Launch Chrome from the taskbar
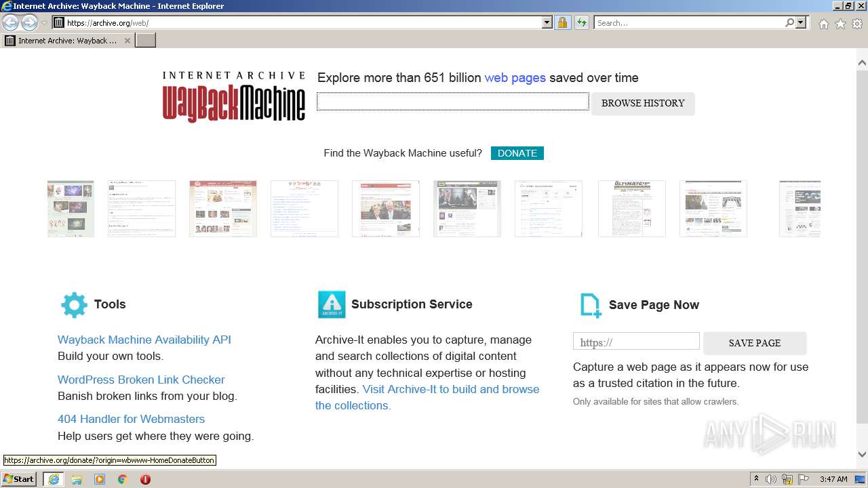Image resolution: width=868 pixels, height=488 pixels. click(122, 479)
